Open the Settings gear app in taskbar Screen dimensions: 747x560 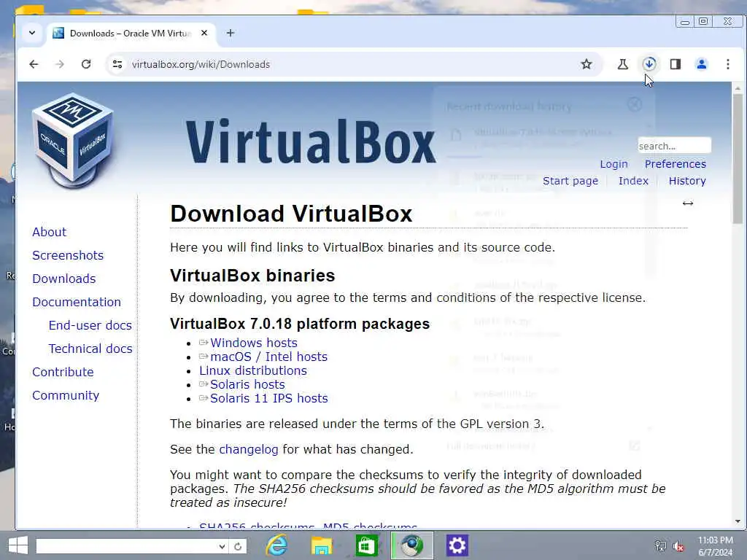(457, 545)
